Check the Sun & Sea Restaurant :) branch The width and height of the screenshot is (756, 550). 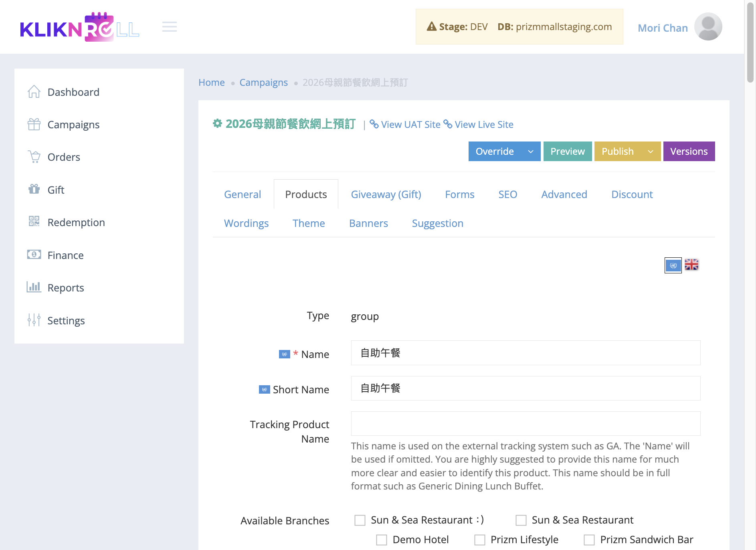(360, 520)
